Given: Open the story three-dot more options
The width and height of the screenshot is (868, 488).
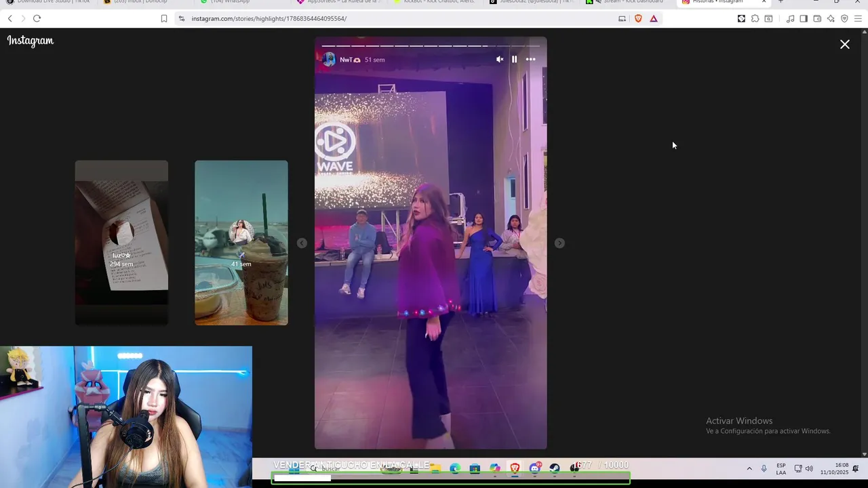Looking at the screenshot, I should click(x=530, y=60).
